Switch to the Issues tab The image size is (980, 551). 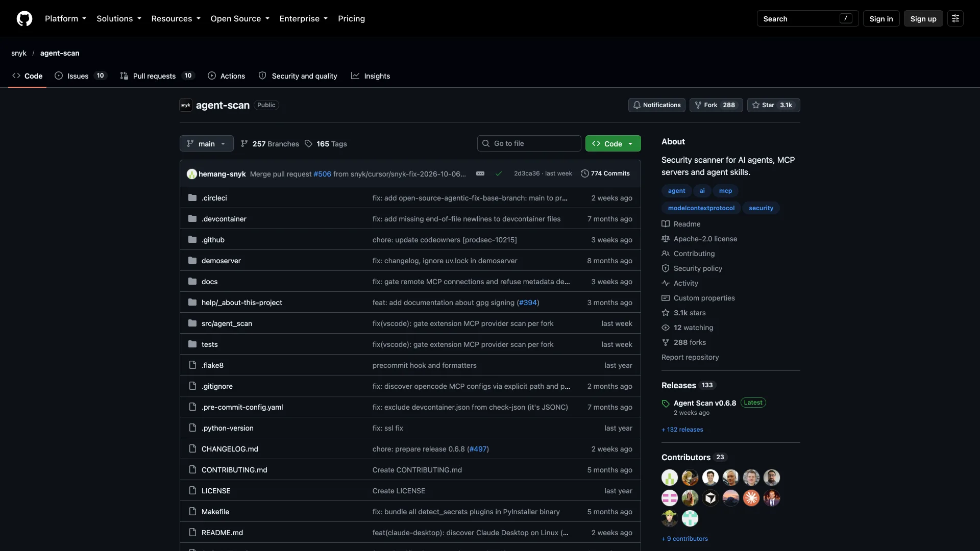coord(81,76)
